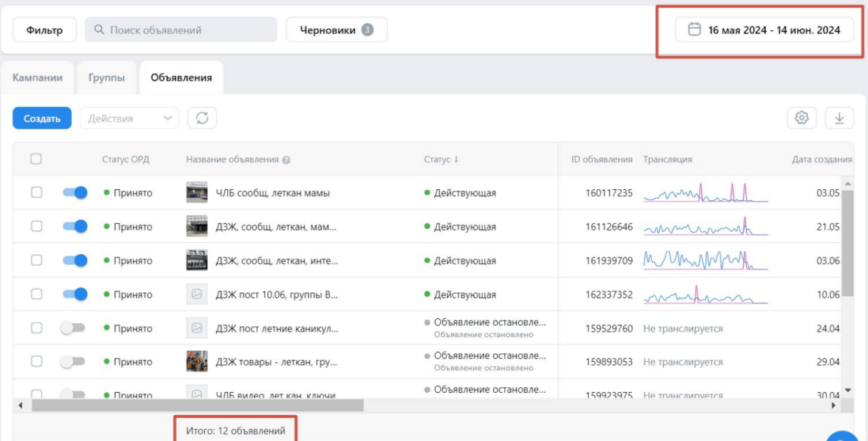
Task: Click the refresh icon next to Действия
Action: [x=201, y=118]
